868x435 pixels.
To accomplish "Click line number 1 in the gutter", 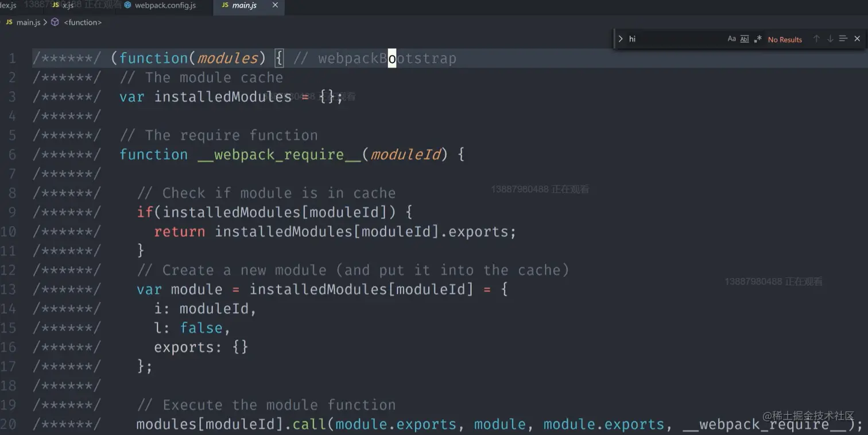I will point(12,59).
